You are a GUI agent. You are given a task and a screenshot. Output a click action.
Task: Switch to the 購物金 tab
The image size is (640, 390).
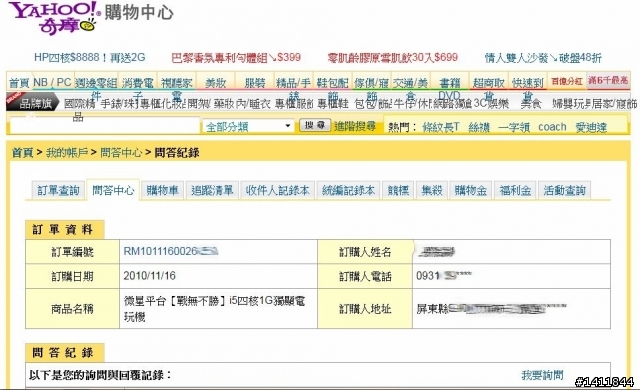471,190
